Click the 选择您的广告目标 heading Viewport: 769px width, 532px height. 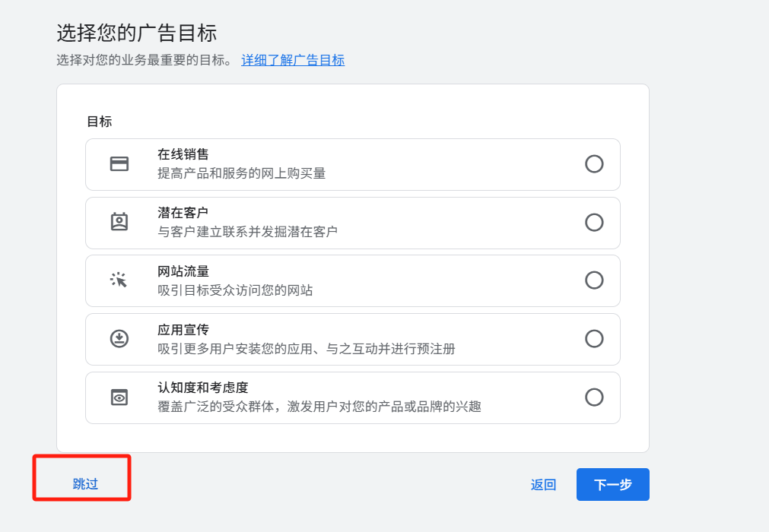click(x=136, y=33)
